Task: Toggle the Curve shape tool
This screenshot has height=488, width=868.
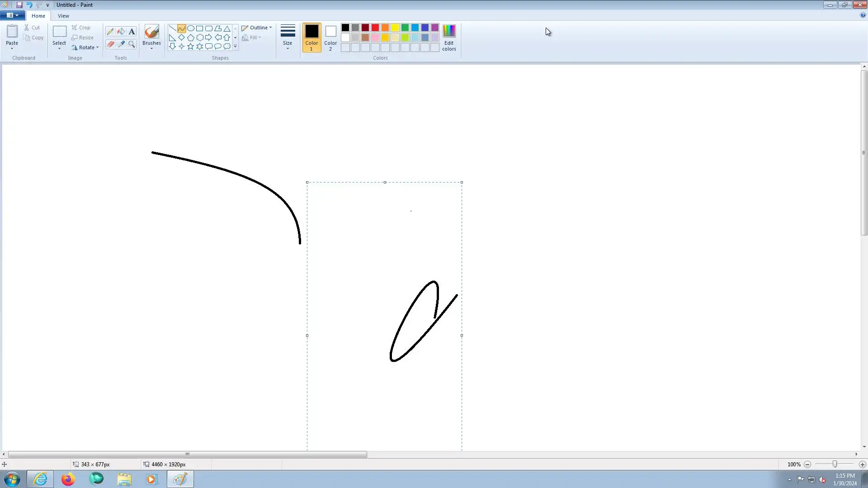Action: click(181, 28)
